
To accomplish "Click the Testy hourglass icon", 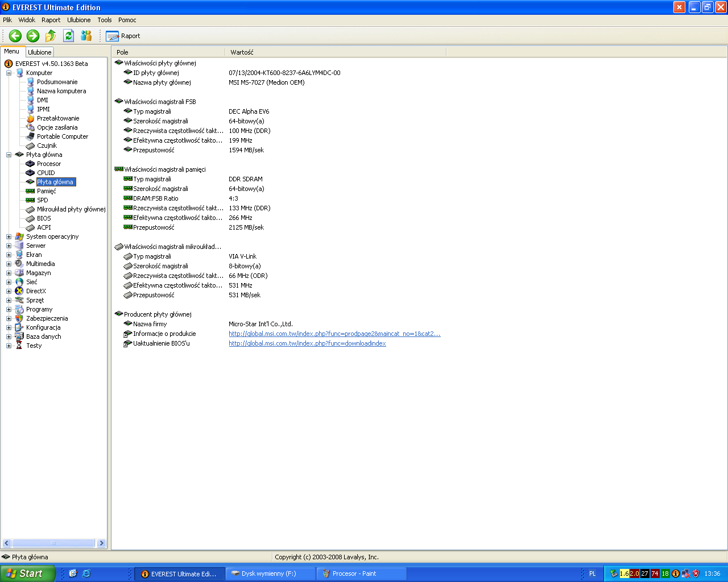I will 19,346.
